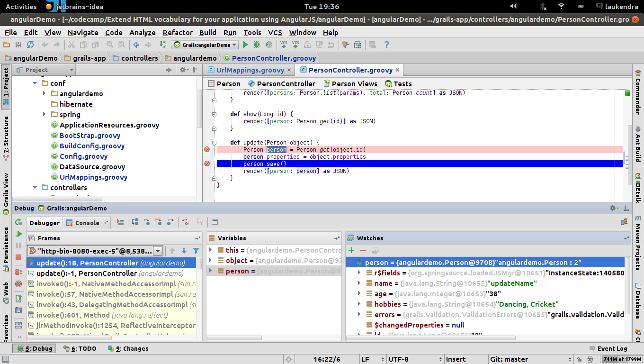Click the green Run button in main toolbar

point(245,45)
